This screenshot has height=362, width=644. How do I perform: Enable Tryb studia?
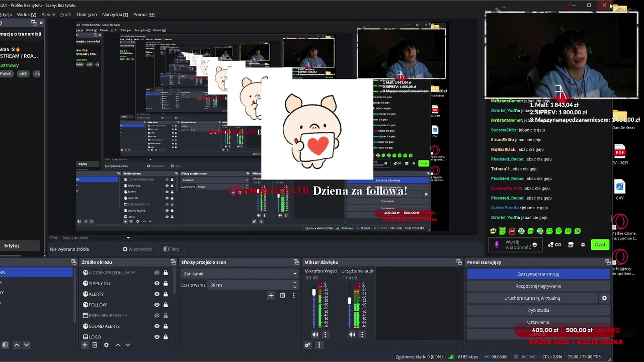click(x=538, y=310)
